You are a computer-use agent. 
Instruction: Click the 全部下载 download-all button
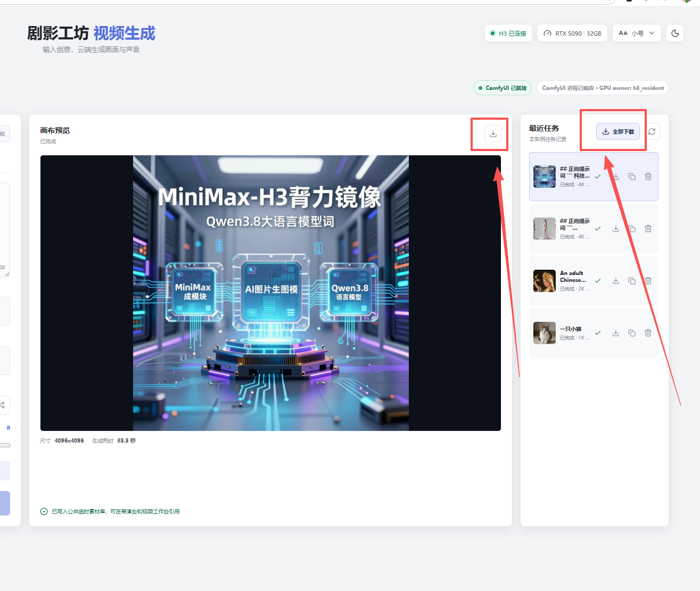click(618, 131)
